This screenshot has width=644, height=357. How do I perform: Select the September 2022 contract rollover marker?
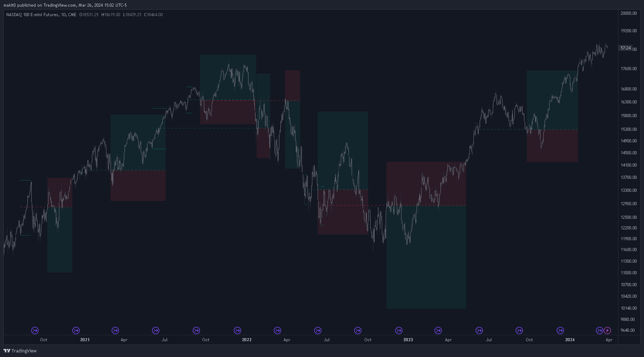358,330
